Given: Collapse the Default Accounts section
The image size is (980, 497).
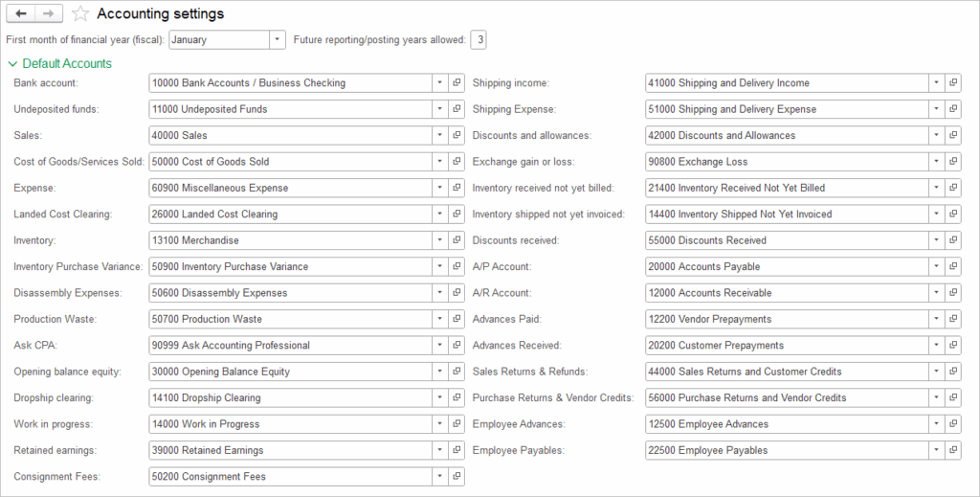Looking at the screenshot, I should click(12, 64).
